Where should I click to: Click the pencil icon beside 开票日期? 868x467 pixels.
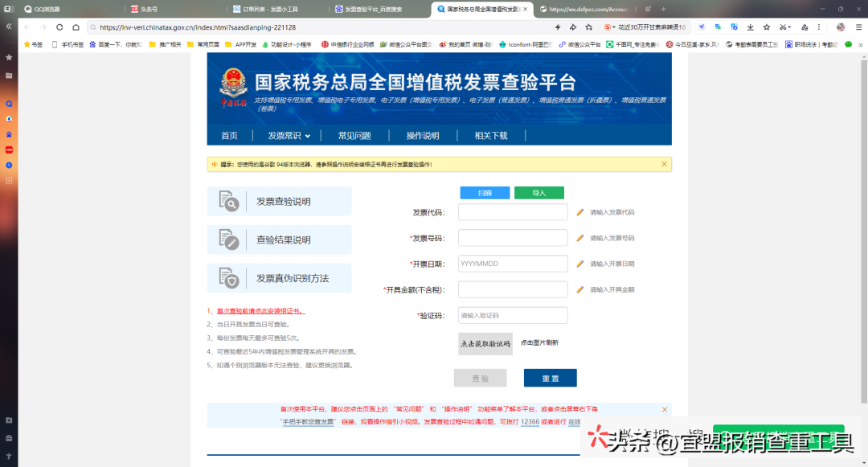(579, 264)
